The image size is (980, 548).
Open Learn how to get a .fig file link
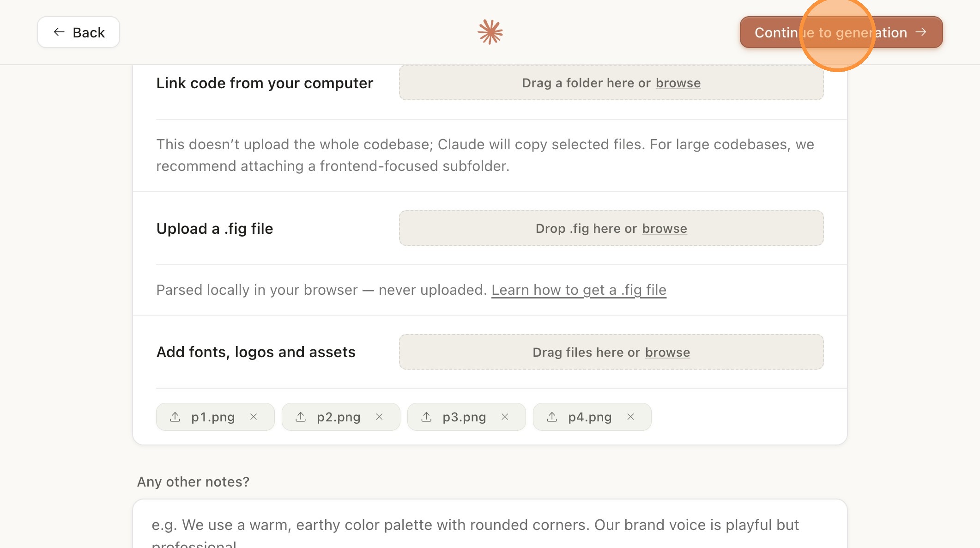point(579,290)
